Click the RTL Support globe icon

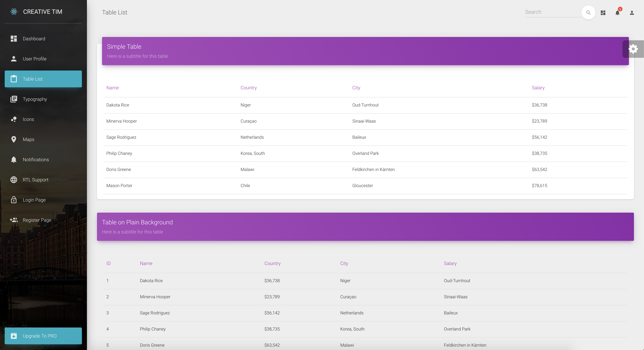14,180
